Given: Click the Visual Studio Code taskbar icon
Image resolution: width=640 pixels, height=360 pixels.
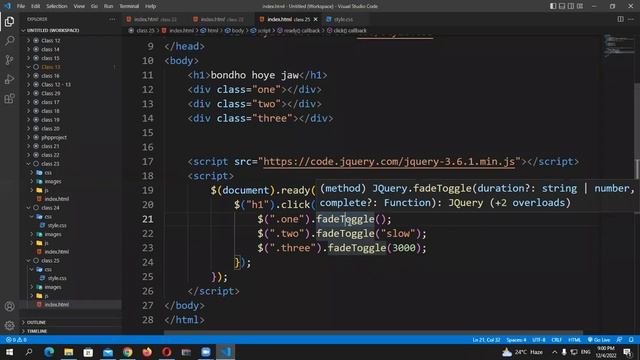Looking at the screenshot, I should click(226, 352).
